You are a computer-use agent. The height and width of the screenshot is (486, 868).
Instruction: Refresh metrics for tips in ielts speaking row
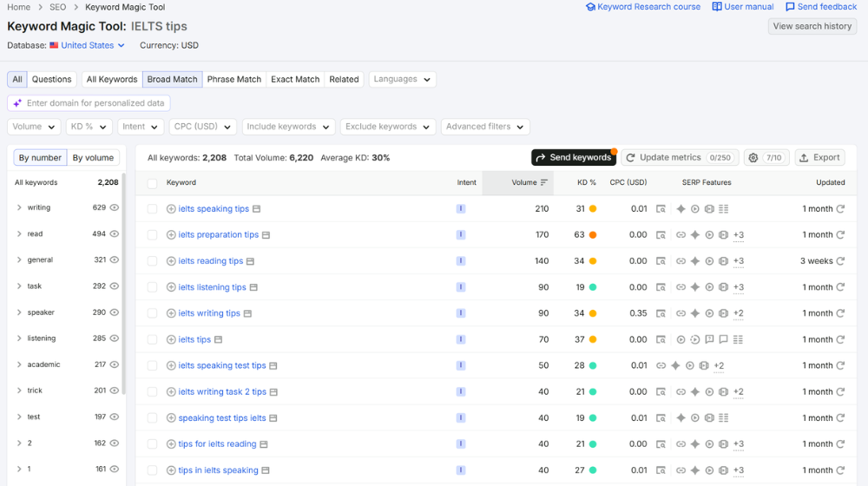click(840, 470)
